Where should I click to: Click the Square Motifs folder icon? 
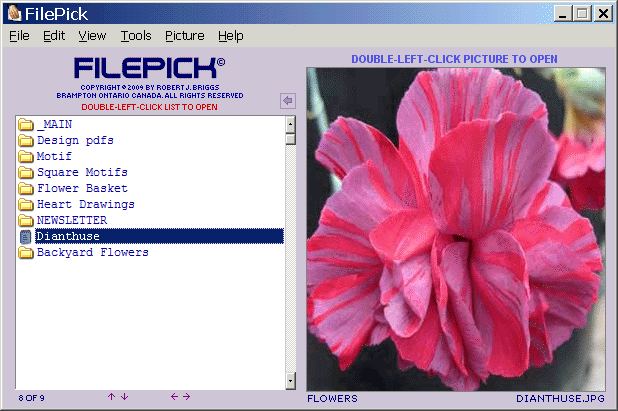click(26, 172)
